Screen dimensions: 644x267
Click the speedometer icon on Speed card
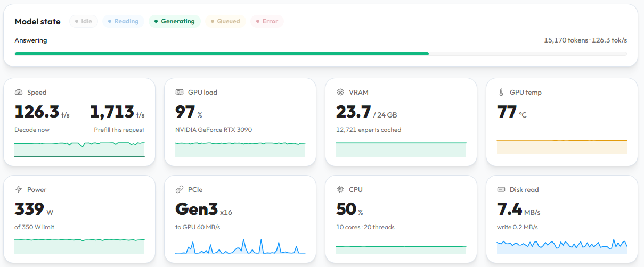pos(19,92)
